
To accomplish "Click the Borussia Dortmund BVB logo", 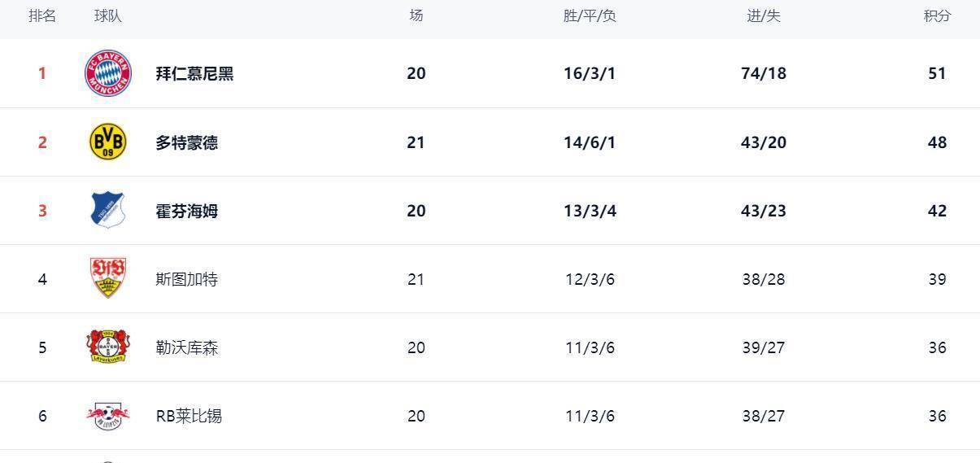I will tap(108, 142).
